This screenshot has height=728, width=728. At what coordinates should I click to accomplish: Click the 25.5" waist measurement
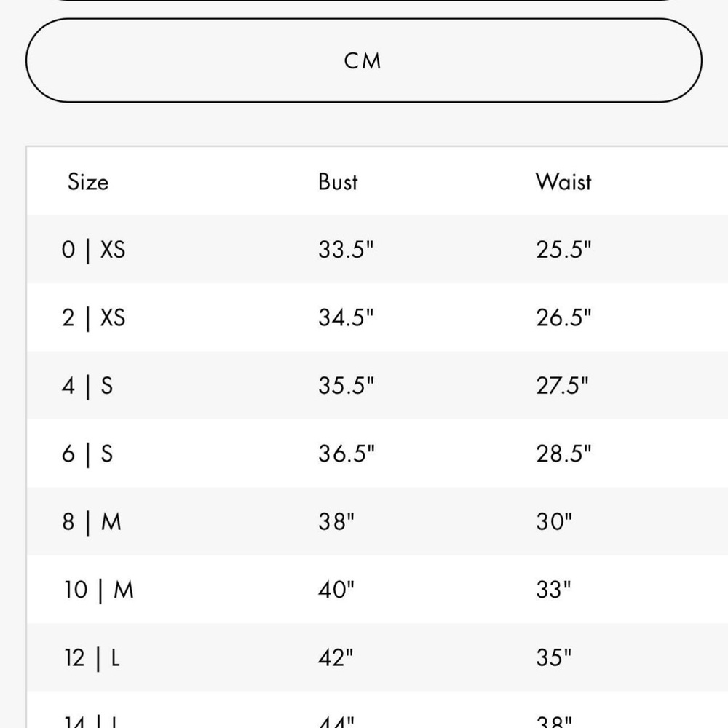(x=563, y=249)
